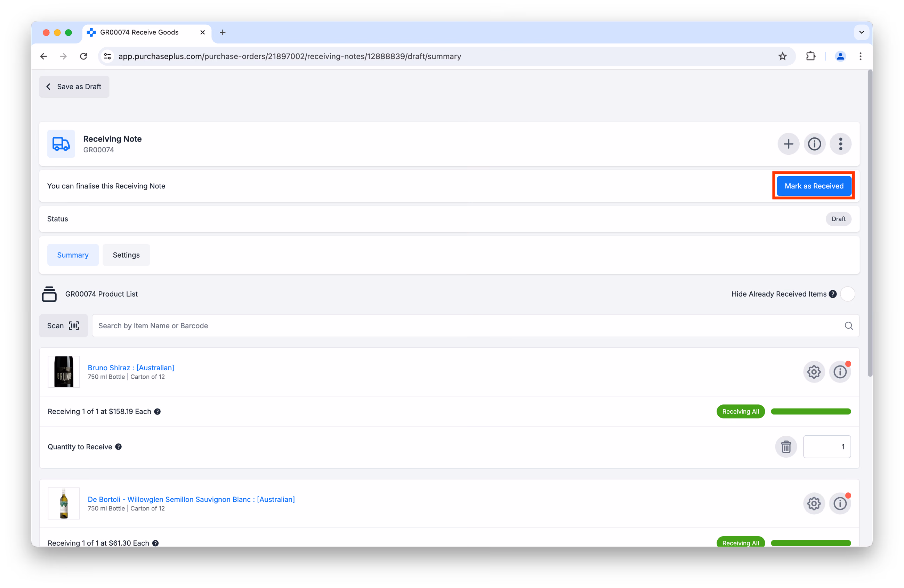
Task: Expand the browser tab list chevron
Action: pos(861,32)
